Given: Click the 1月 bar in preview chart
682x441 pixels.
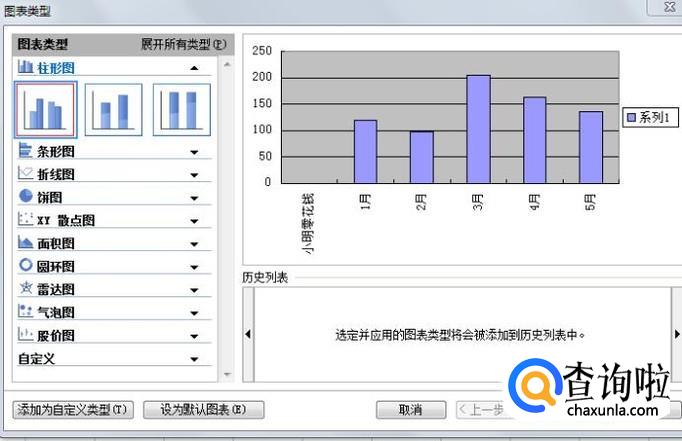Looking at the screenshot, I should (x=365, y=152).
